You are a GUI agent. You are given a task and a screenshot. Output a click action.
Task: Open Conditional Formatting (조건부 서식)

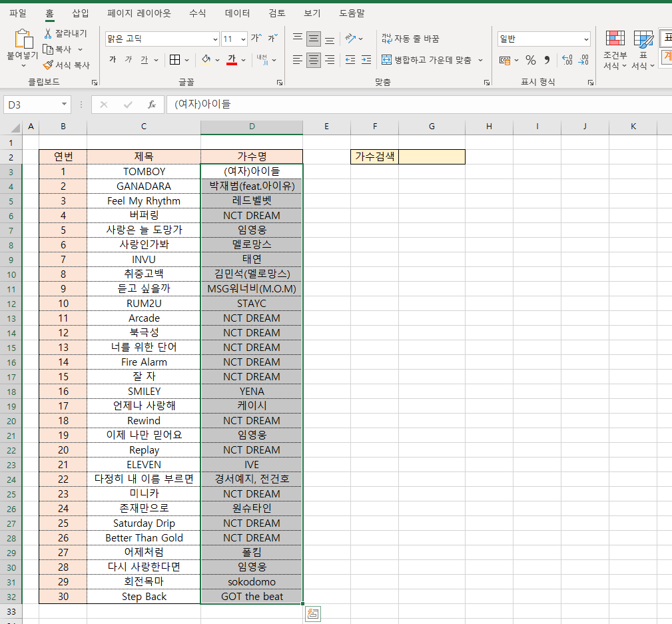click(615, 50)
